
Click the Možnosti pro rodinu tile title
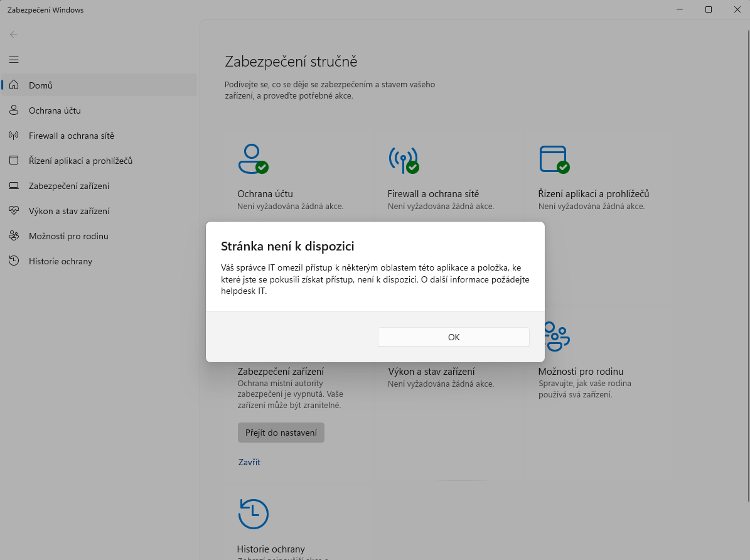[581, 372]
